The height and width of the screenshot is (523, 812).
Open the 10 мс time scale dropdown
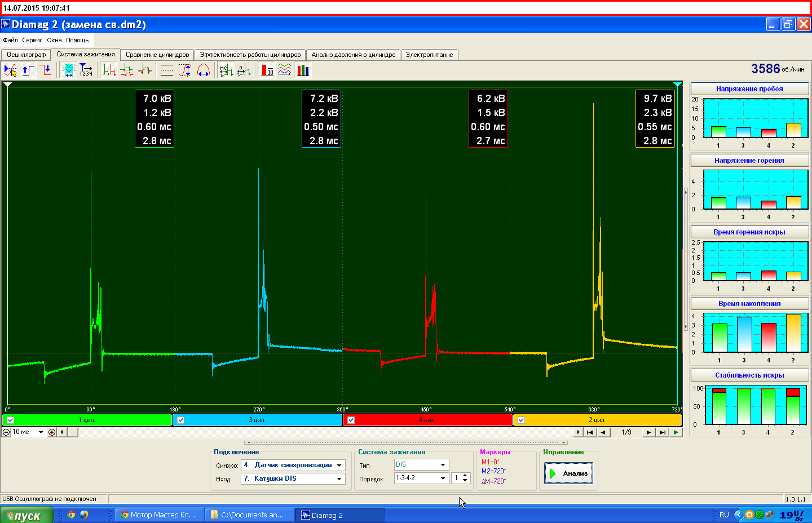click(41, 432)
